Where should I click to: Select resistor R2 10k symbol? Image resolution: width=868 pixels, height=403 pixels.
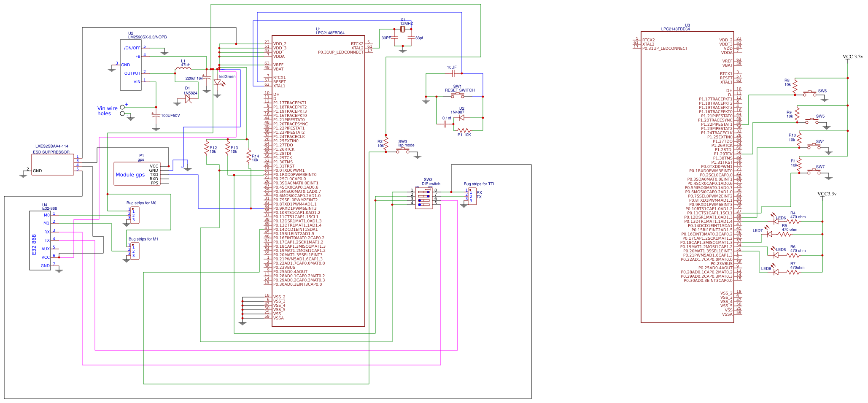coord(385,143)
